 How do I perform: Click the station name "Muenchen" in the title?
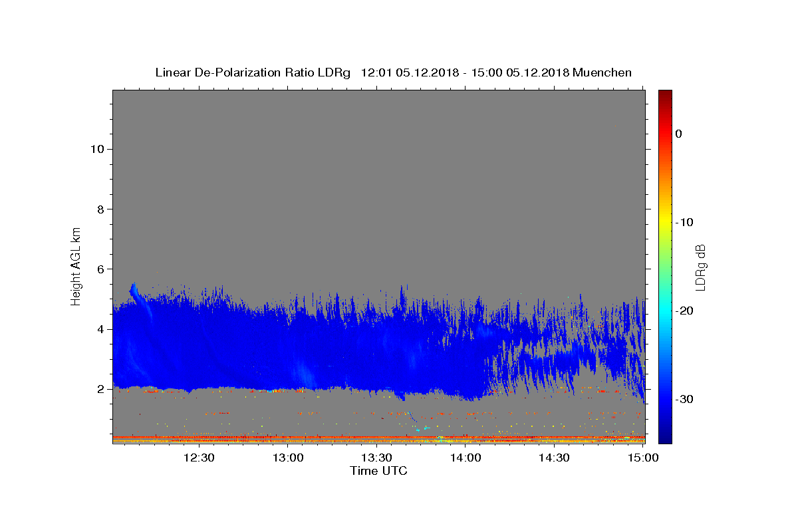click(x=602, y=72)
